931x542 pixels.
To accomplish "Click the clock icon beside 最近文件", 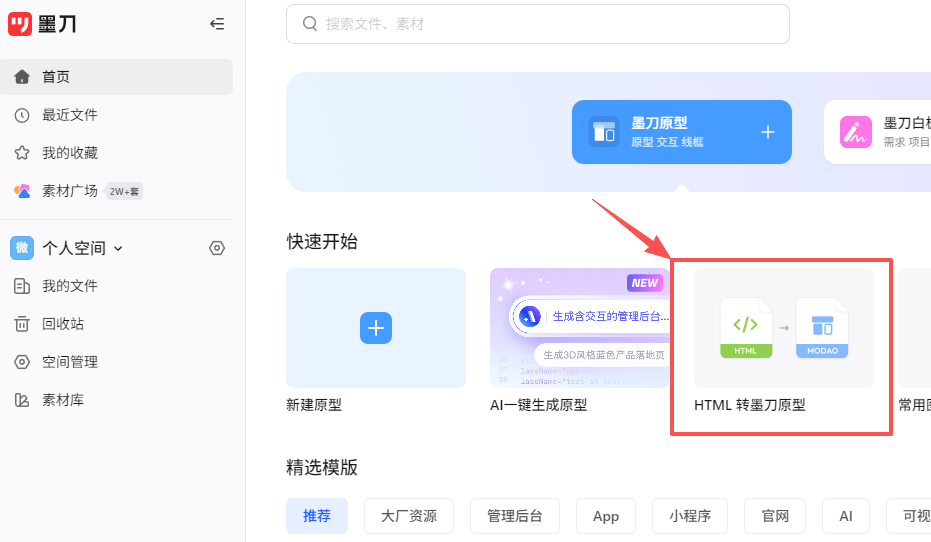I will coord(22,115).
